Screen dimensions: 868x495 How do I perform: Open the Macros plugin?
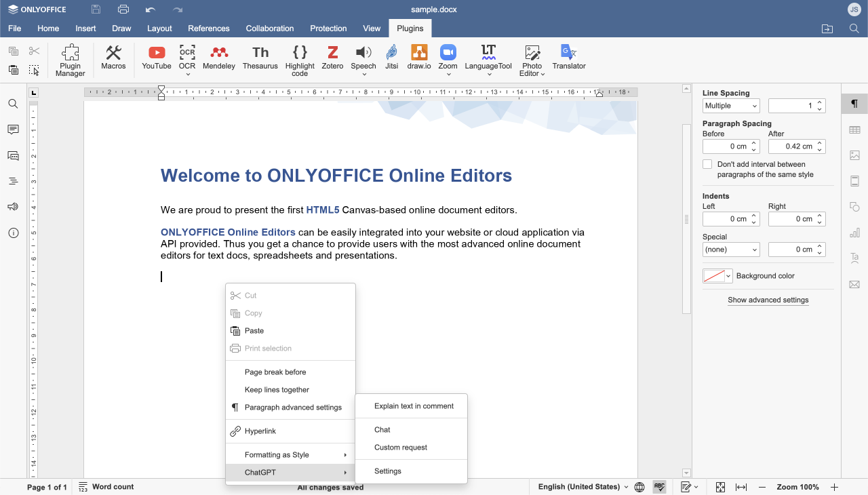pyautogui.click(x=113, y=58)
